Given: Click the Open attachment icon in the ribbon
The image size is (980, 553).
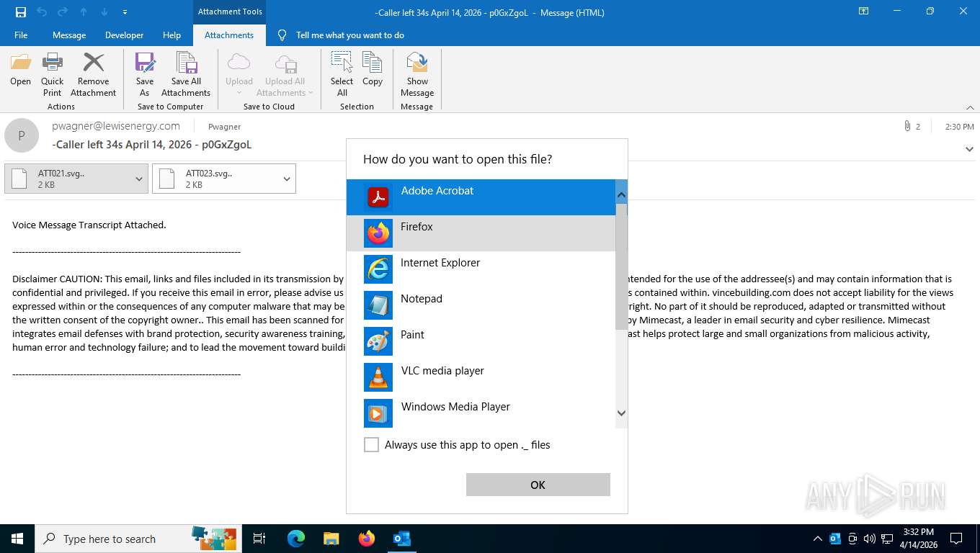Looking at the screenshot, I should (x=20, y=69).
